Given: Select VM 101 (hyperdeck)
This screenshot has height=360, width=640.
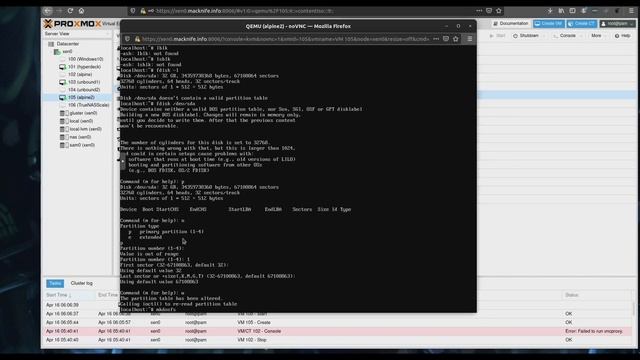Looking at the screenshot, I should [x=84, y=67].
